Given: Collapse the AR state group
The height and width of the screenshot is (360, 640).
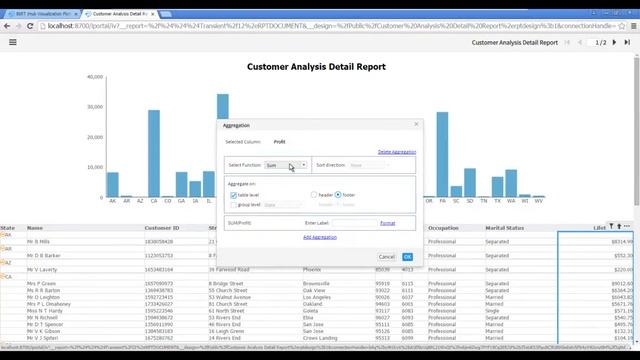Looking at the screenshot, I should (2, 249).
